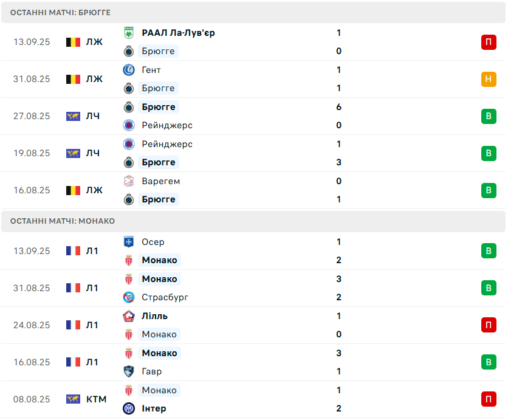Click the Gent club crest icon

tap(129, 70)
